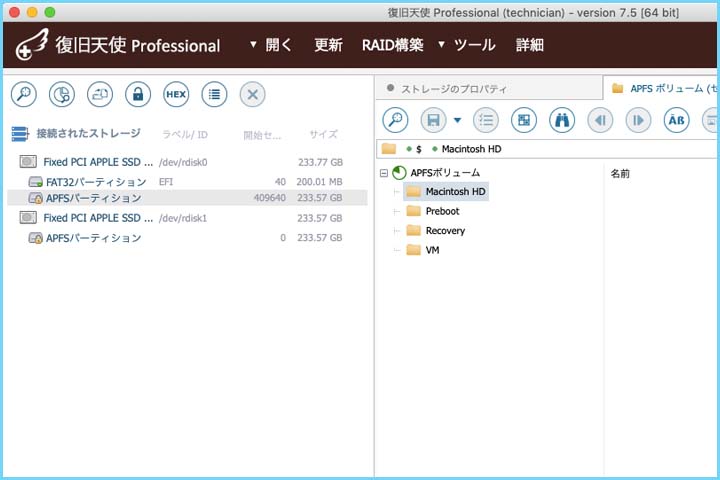
Task: Expand the arrow before 開く
Action: pyautogui.click(x=253, y=45)
